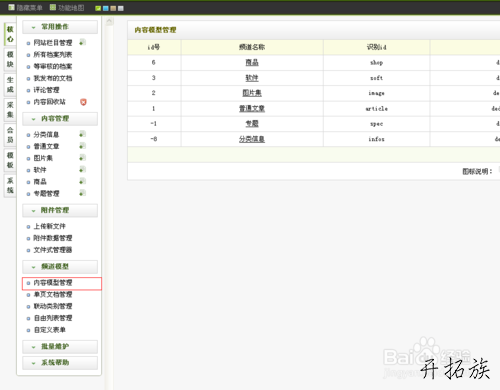
Task: Click the 分类信息 channel link in table
Action: click(x=252, y=139)
